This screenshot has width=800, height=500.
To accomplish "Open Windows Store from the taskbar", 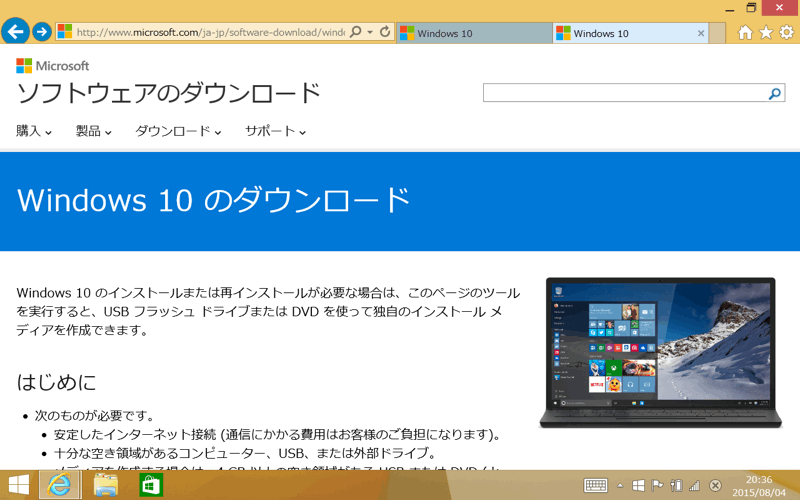I will point(151,485).
